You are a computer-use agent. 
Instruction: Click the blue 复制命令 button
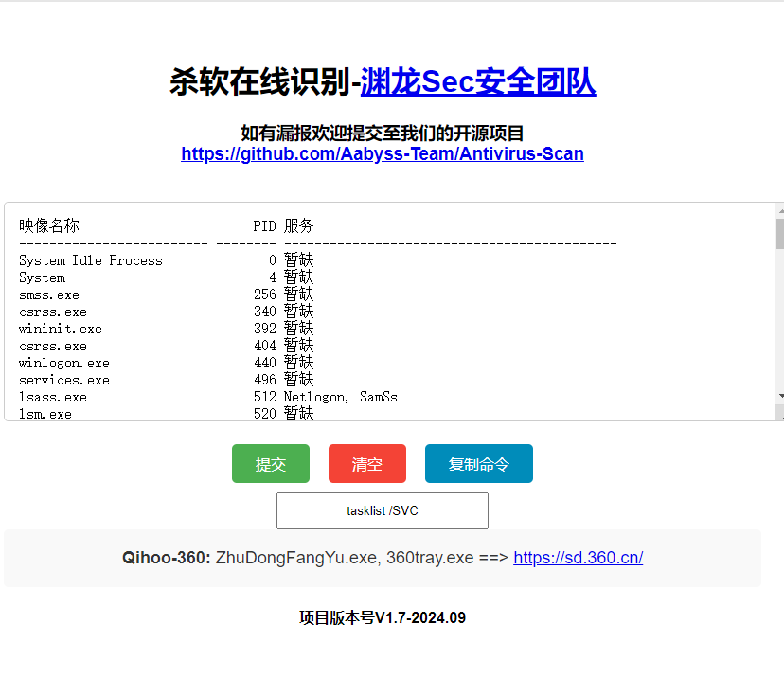[x=479, y=463]
